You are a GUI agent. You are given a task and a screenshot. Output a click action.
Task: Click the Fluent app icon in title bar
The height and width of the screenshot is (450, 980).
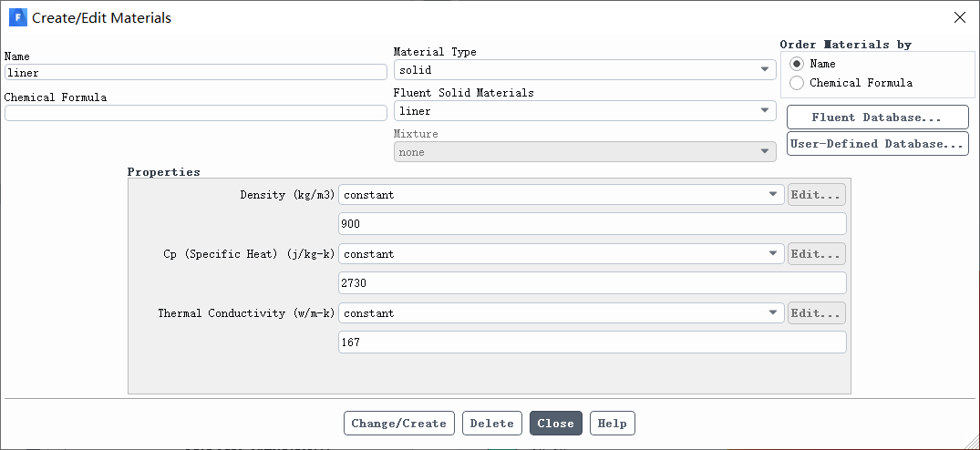[18, 17]
